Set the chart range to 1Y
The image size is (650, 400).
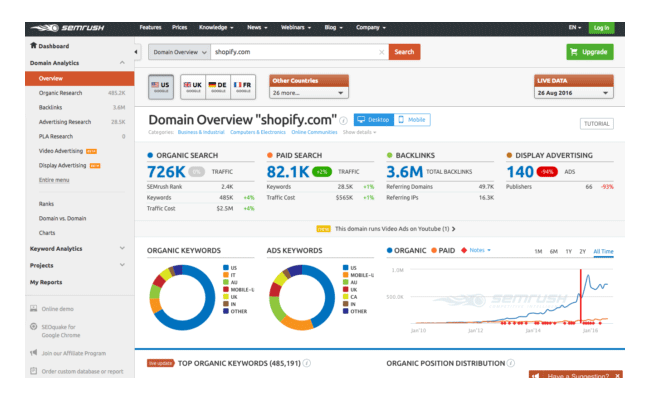pos(569,251)
